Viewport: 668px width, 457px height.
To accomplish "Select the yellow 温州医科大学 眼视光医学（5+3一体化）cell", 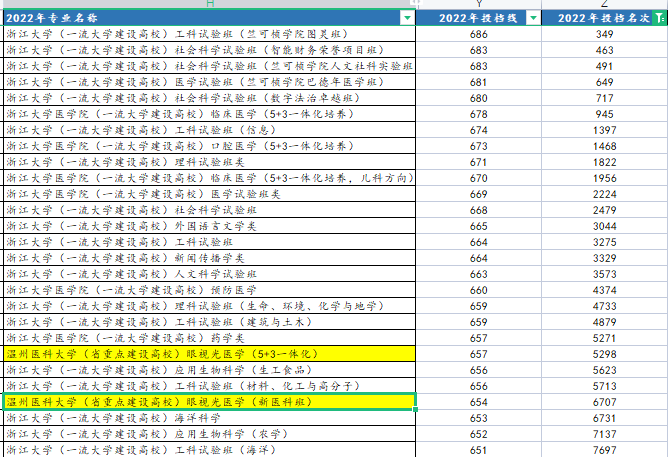I will (x=209, y=354).
